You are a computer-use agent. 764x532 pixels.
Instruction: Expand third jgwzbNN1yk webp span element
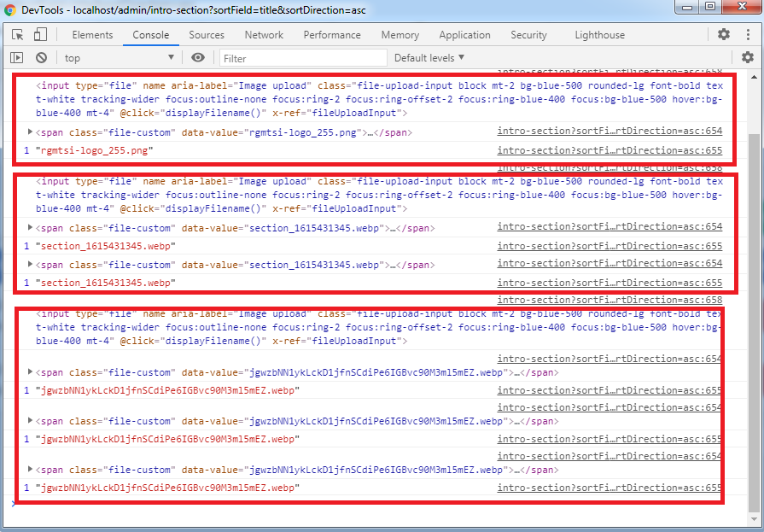30,469
